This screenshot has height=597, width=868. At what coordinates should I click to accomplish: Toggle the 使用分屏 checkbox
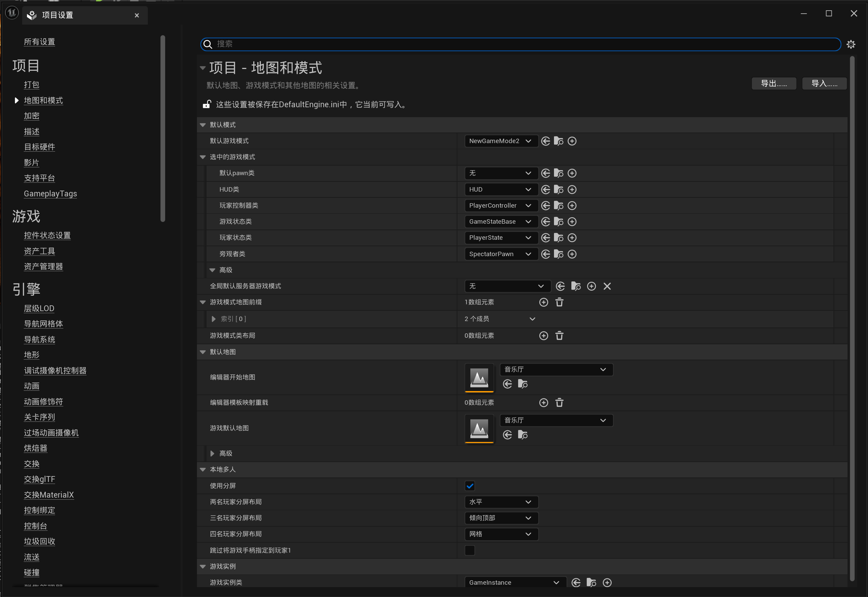point(470,486)
